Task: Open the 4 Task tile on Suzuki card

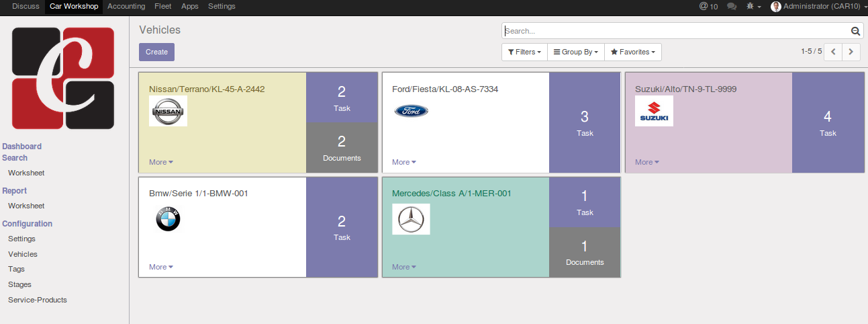Action: (828, 122)
